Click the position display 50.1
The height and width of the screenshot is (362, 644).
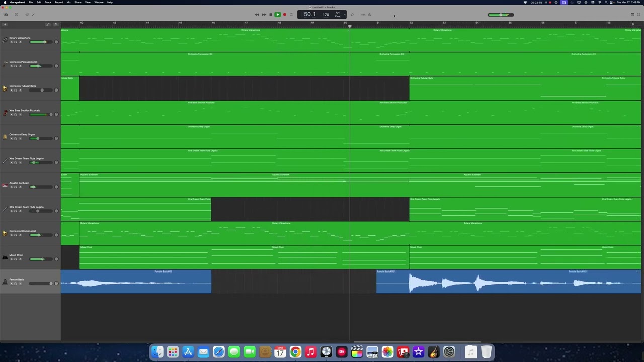pos(309,14)
